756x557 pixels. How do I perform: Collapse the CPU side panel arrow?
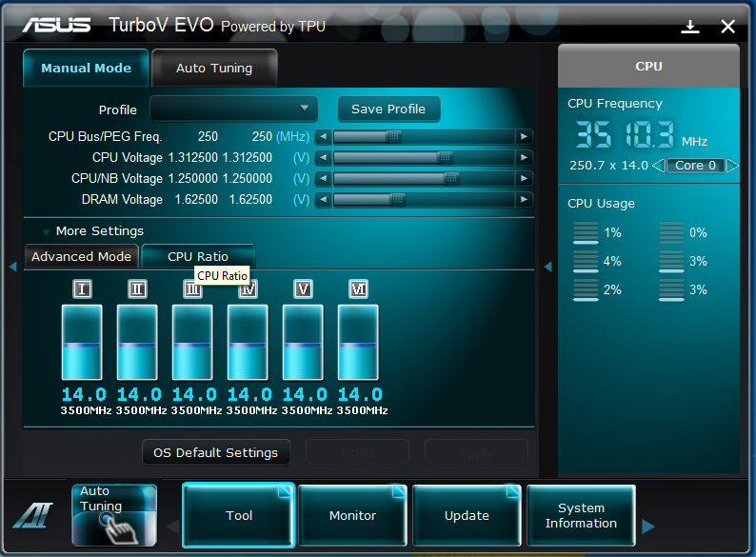tap(548, 267)
